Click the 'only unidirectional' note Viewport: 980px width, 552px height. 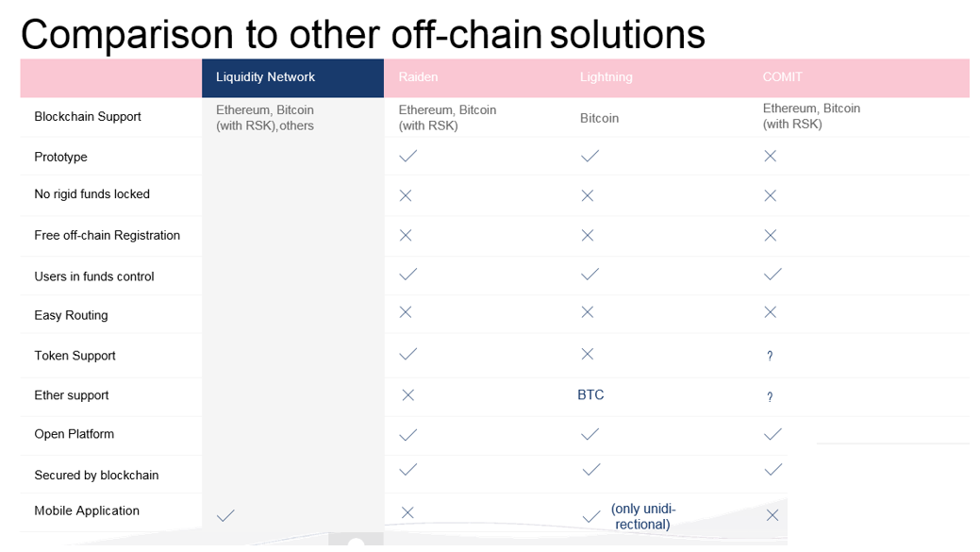click(x=643, y=516)
